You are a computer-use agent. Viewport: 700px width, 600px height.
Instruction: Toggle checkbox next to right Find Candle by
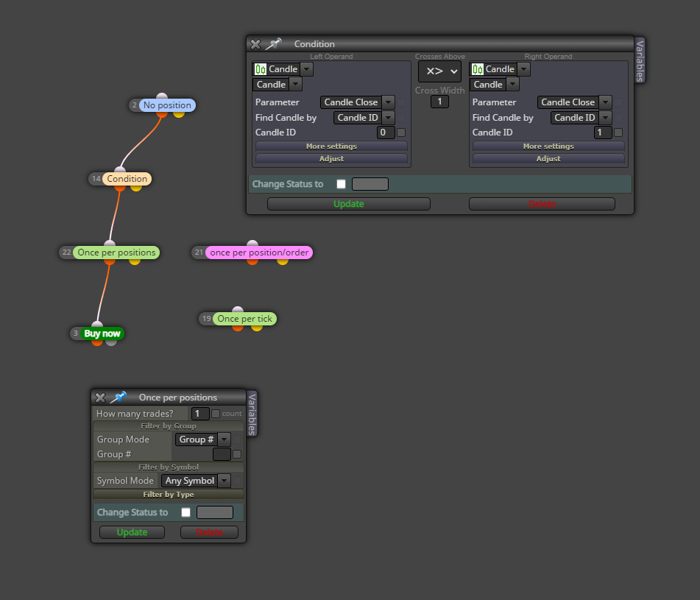click(x=618, y=117)
